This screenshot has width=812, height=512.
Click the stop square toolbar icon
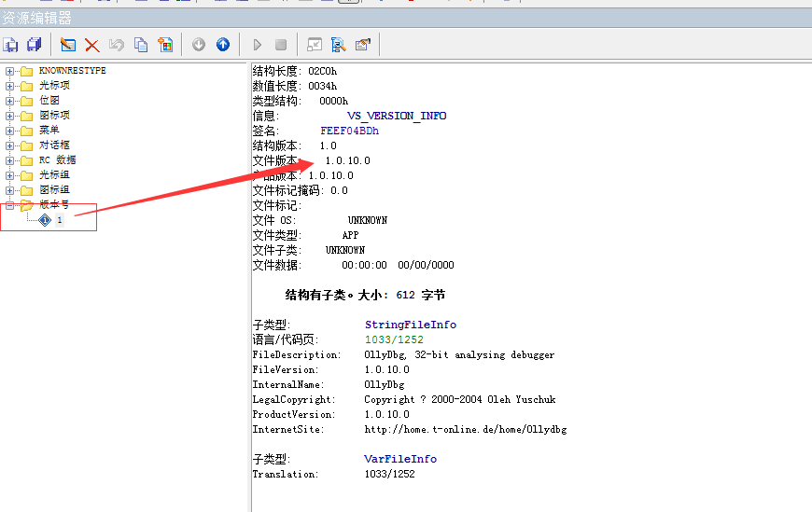[x=281, y=45]
